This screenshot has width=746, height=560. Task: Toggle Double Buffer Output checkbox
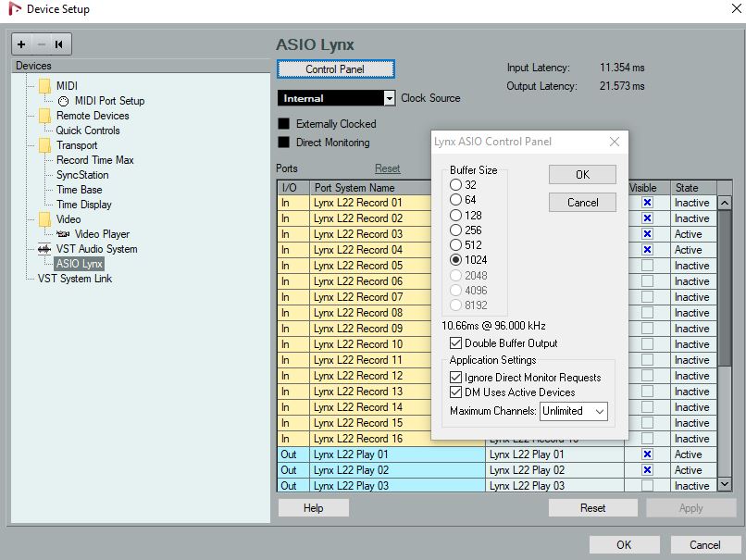[x=455, y=343]
